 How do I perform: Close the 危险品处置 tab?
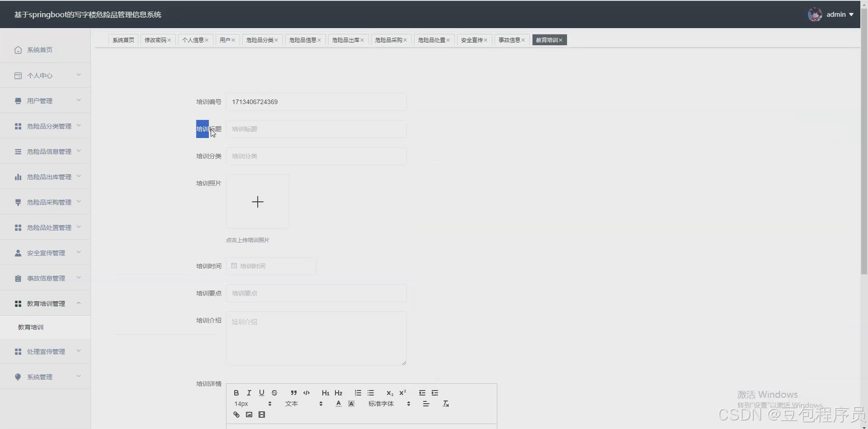(448, 40)
